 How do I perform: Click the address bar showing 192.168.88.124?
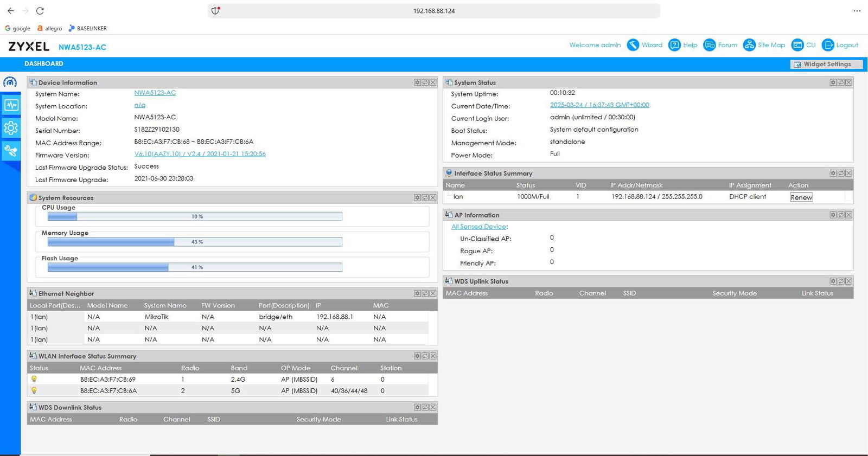[x=434, y=11]
